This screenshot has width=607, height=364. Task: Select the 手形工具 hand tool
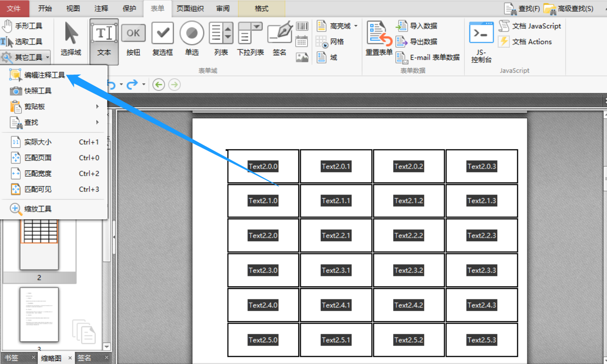[22, 26]
